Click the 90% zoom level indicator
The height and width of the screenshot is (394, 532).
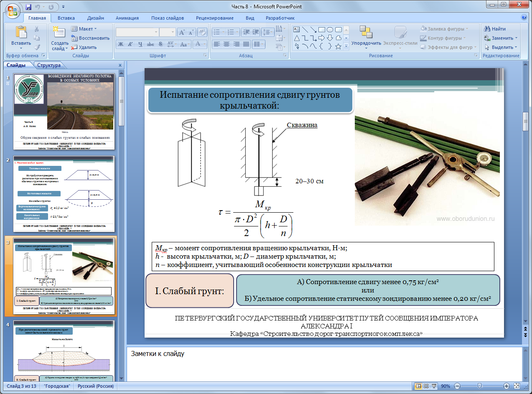tap(445, 386)
